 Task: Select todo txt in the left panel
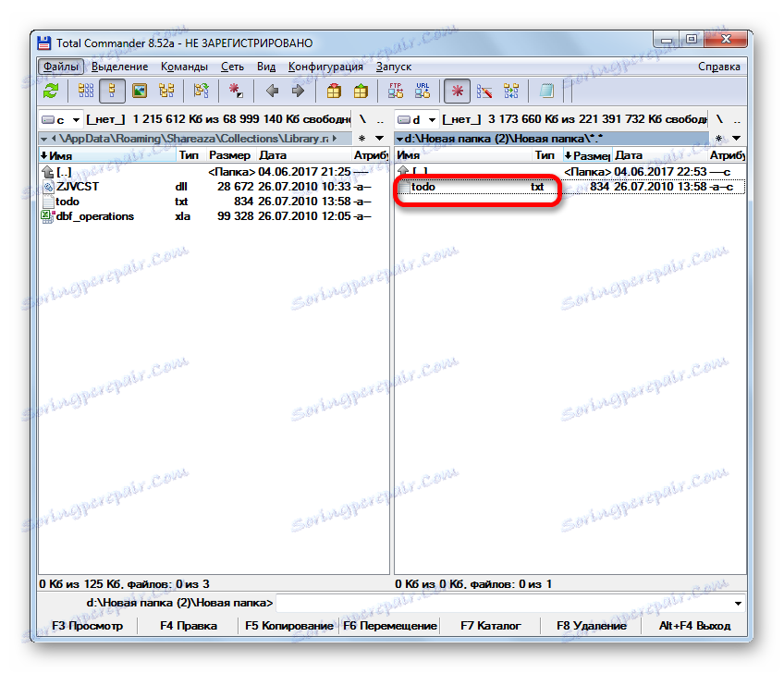214,202
